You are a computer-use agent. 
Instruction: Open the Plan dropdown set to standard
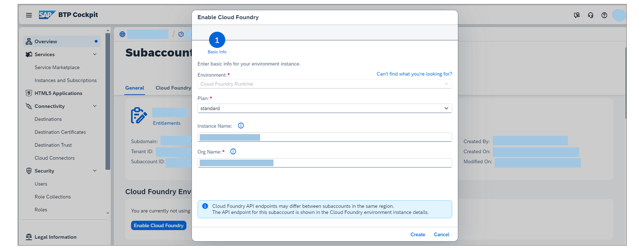(324, 109)
